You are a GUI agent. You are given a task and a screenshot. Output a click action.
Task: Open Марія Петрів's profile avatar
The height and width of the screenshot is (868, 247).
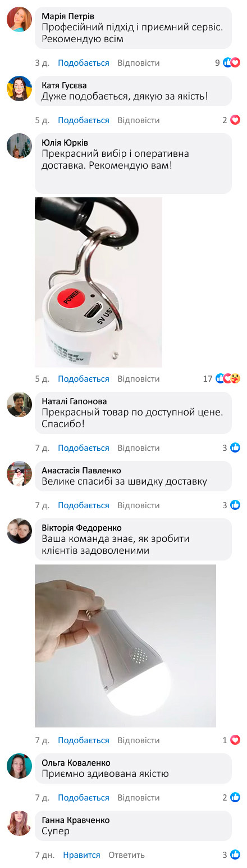point(19,19)
